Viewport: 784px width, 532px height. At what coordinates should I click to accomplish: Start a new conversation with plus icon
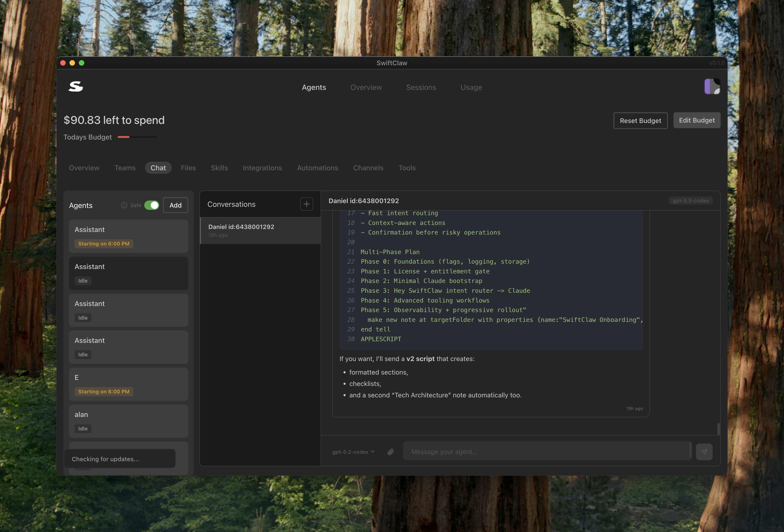pyautogui.click(x=306, y=204)
